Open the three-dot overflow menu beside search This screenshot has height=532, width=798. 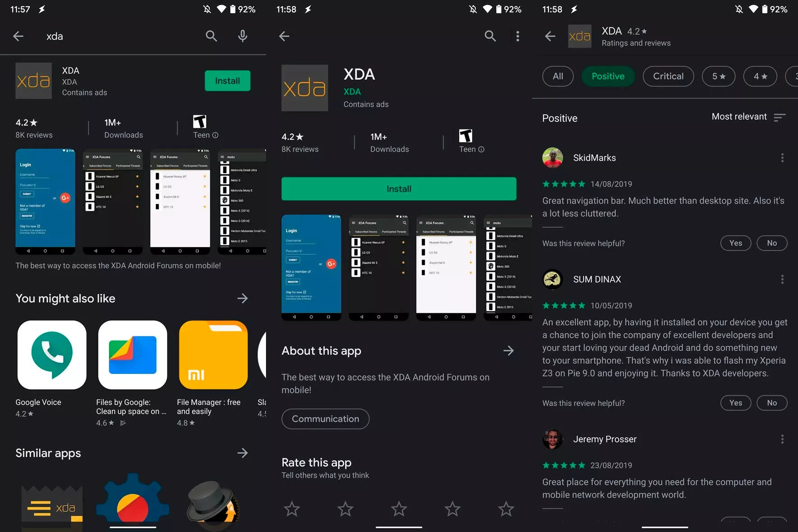(x=518, y=36)
